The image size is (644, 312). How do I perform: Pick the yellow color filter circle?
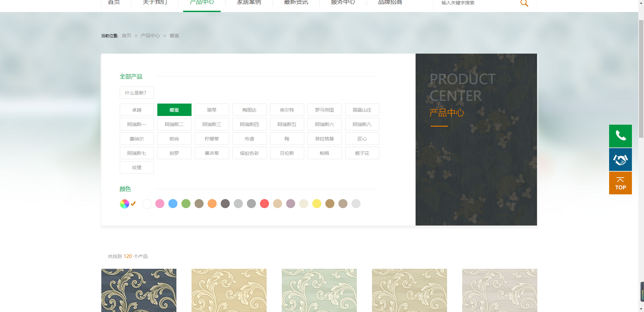tap(317, 204)
